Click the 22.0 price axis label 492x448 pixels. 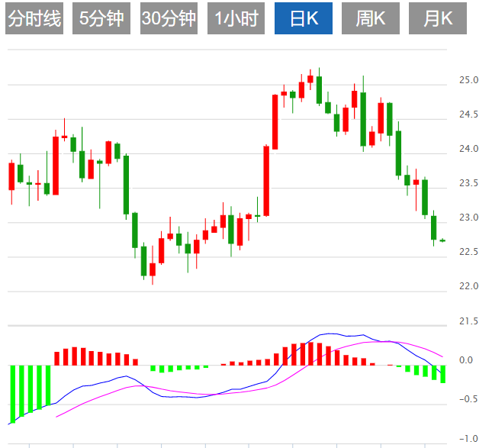click(468, 286)
